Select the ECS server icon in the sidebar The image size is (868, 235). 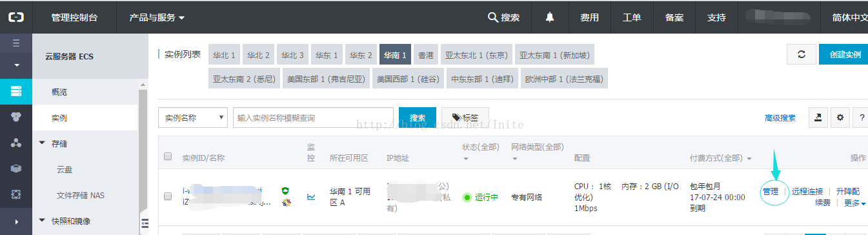point(16,91)
